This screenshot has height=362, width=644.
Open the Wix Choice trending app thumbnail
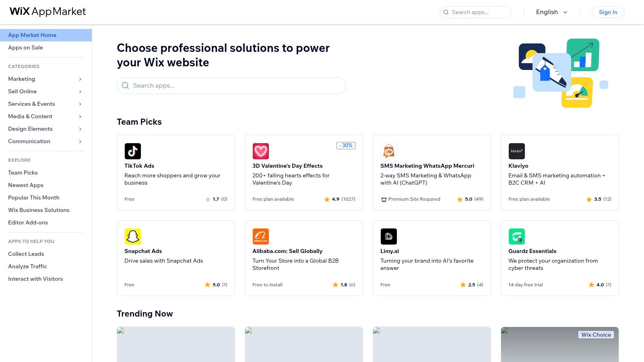coord(559,344)
